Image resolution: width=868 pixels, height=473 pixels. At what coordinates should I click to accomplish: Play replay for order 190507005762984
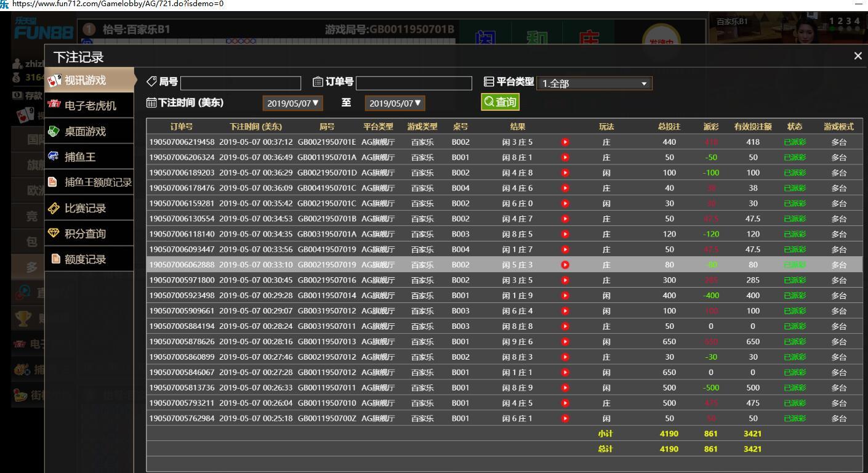[565, 419]
